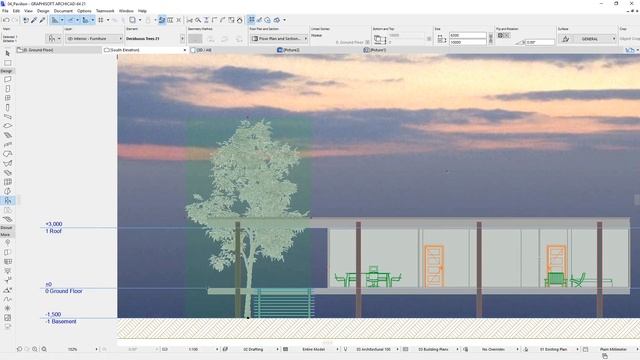Image resolution: width=640 pixels, height=360 pixels.
Task: Open the Guide Lines dropdown arrow
Action: click(x=62, y=20)
